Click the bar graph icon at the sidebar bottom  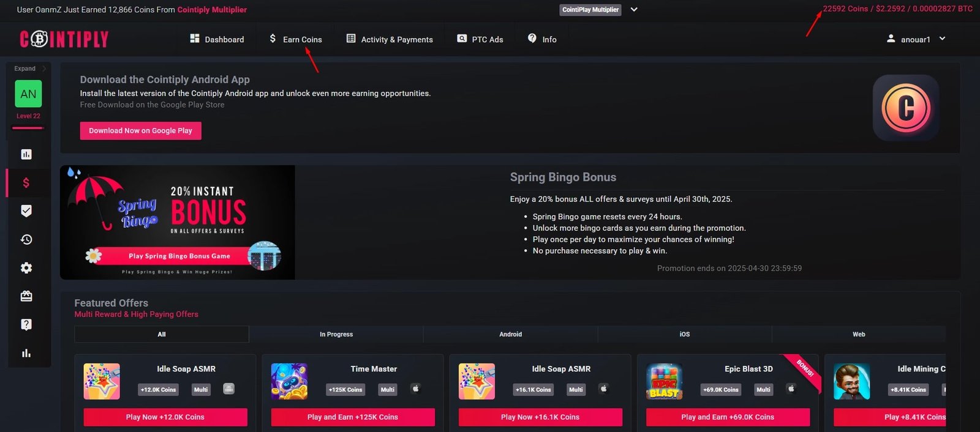[x=26, y=353]
